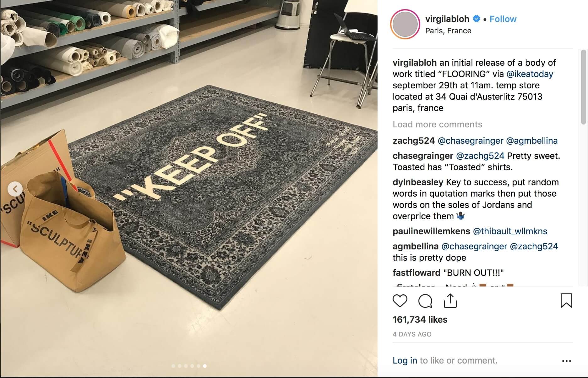Go to previous photo with left arrow
Screen dimensions: 588x378
pyautogui.click(x=15, y=189)
